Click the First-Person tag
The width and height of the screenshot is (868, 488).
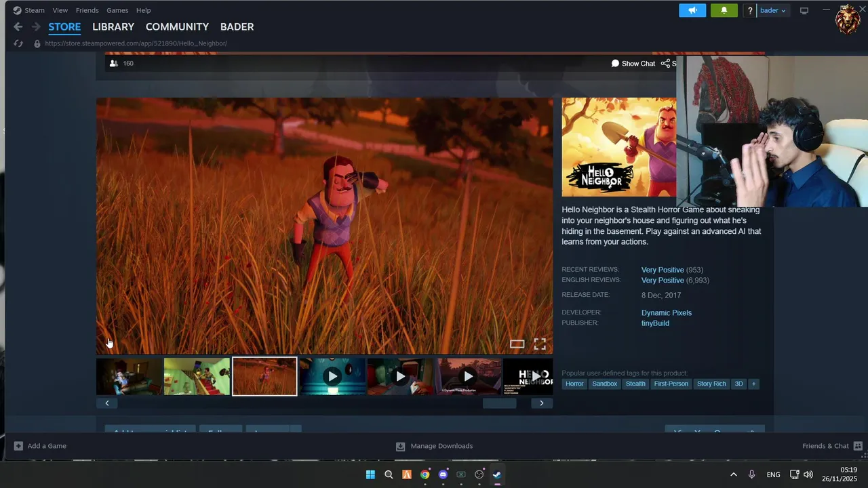671,384
